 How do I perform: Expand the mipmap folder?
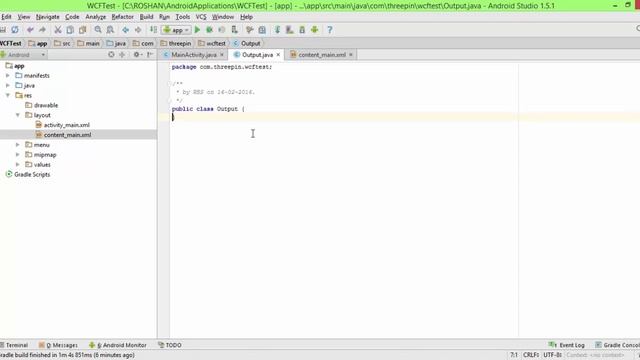tap(18, 155)
